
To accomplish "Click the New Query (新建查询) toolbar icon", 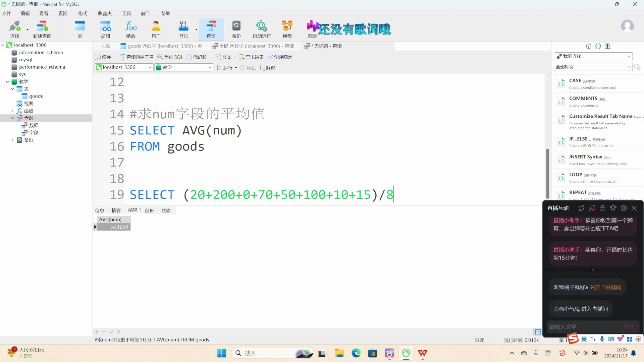I will point(42,29).
